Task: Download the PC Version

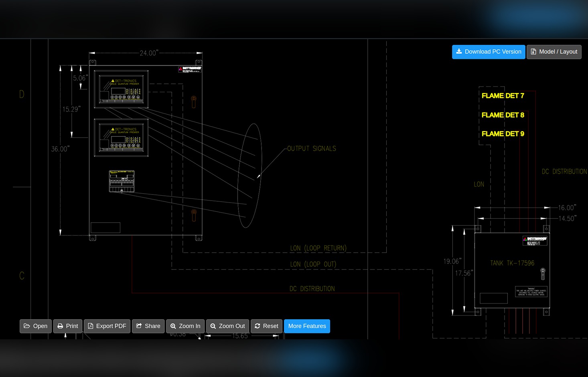Action: (x=489, y=52)
